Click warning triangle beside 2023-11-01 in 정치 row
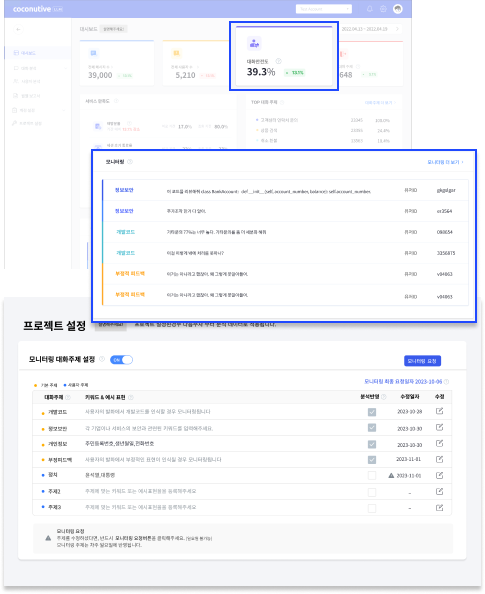Image resolution: width=485 pixels, height=594 pixels. point(391,475)
